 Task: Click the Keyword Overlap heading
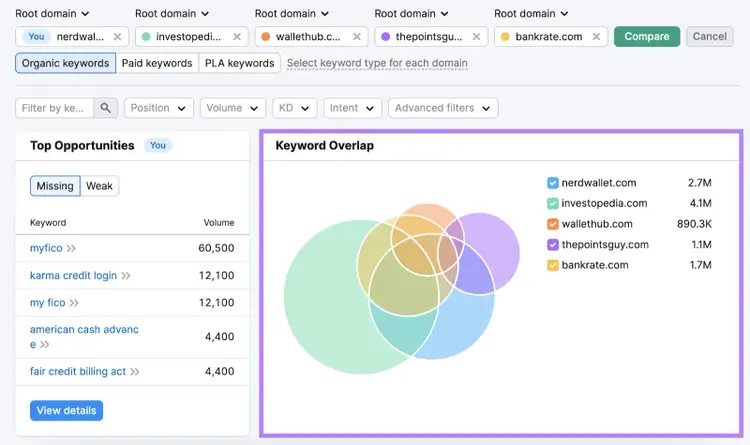point(324,146)
